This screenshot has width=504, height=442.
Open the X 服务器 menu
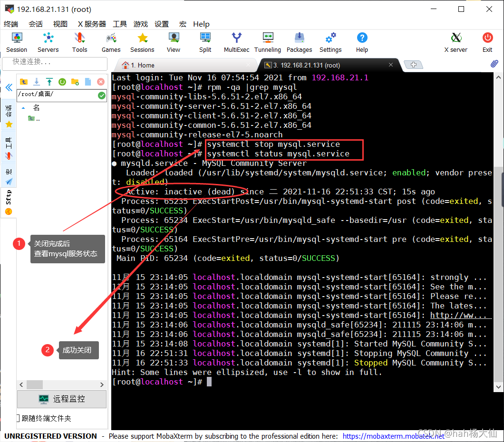coord(92,24)
